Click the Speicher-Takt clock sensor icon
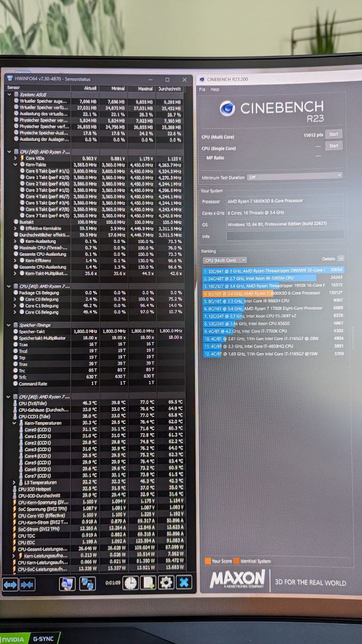 (x=16, y=331)
